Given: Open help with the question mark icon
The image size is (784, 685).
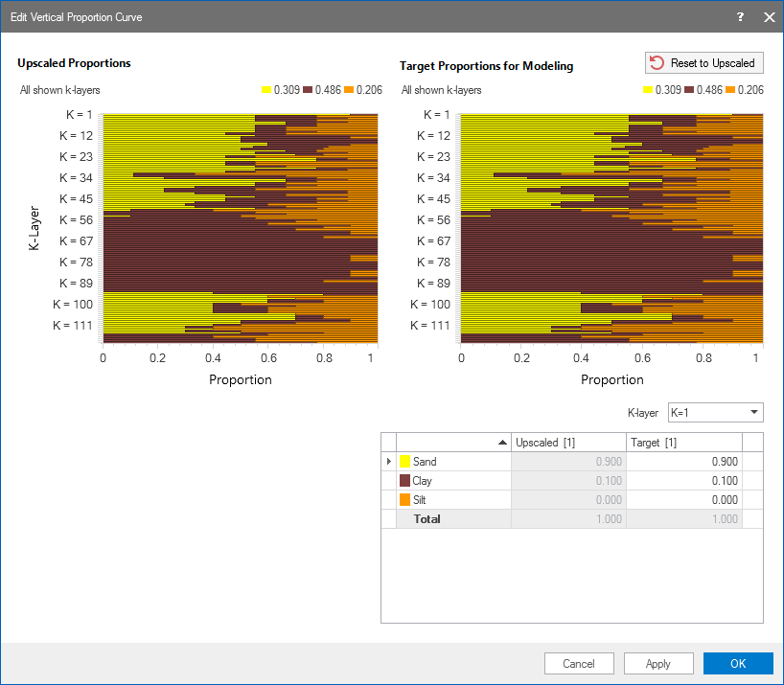Looking at the screenshot, I should (740, 17).
